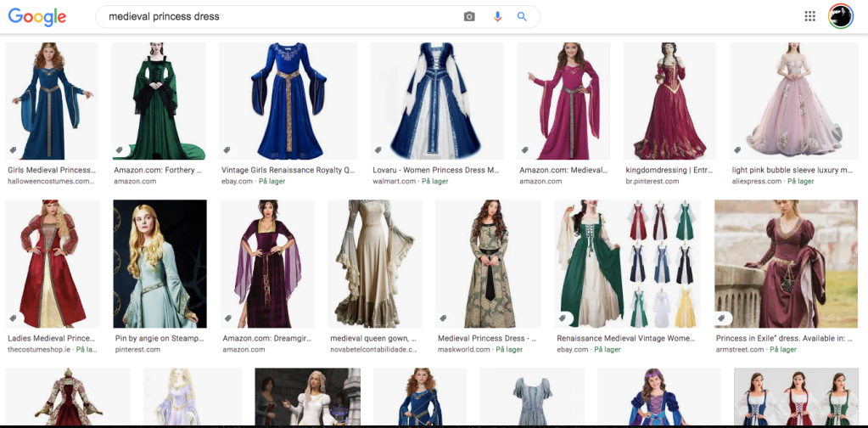Click the search by image camera icon
Image resolution: width=868 pixels, height=428 pixels.
click(x=469, y=17)
